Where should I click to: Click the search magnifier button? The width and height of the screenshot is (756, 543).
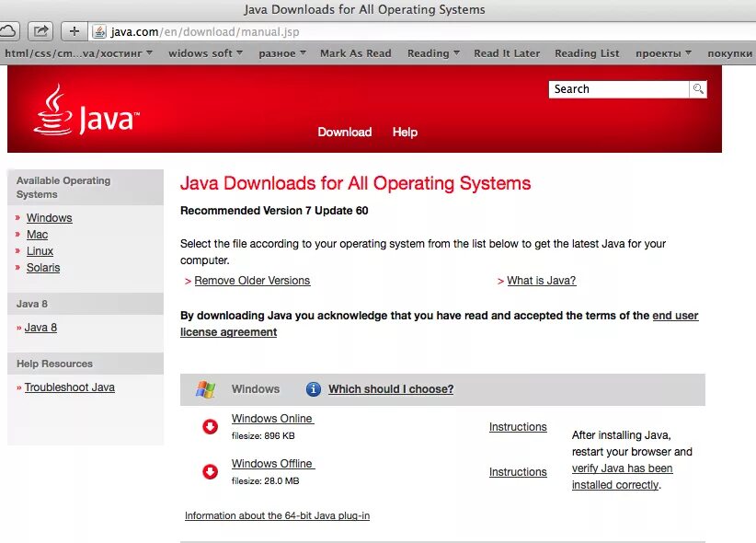click(x=698, y=88)
